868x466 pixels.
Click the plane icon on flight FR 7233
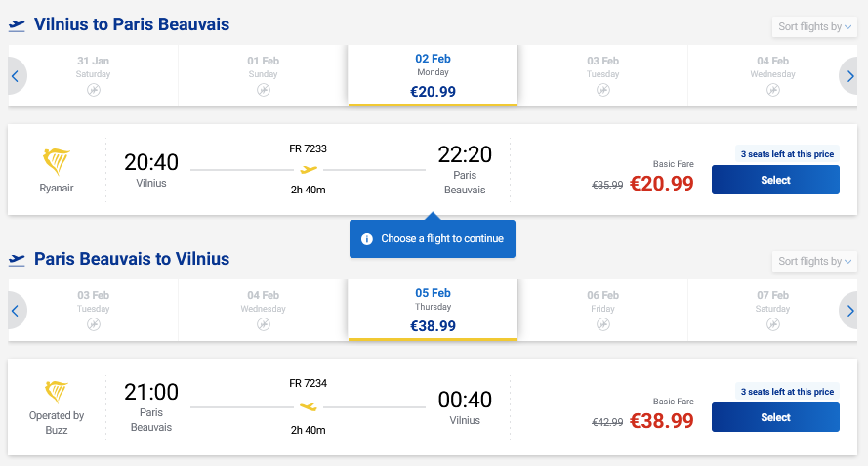pos(309,170)
